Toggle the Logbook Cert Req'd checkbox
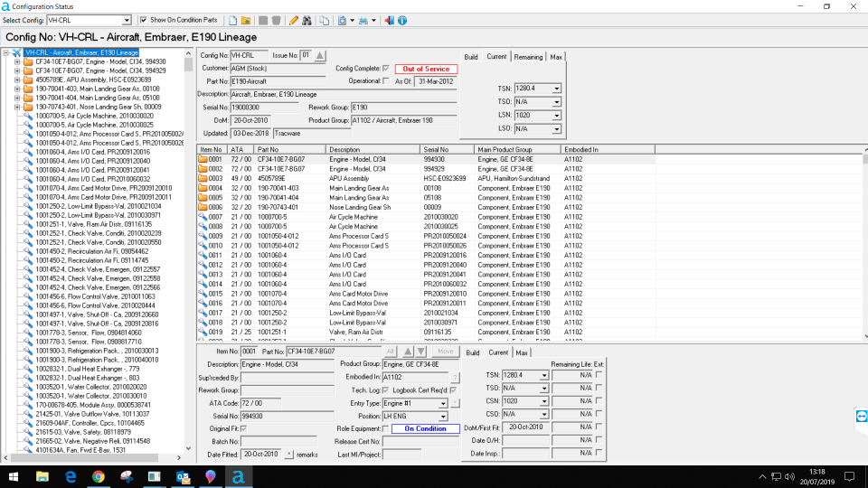 point(453,390)
